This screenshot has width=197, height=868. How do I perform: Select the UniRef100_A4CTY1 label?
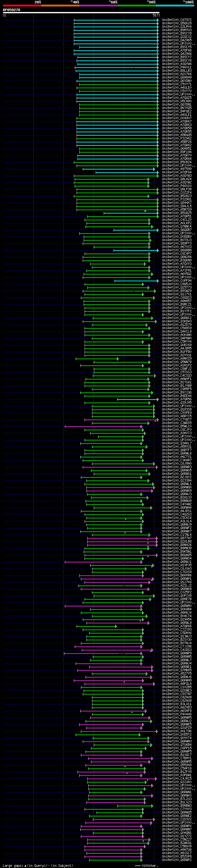[x=177, y=457]
